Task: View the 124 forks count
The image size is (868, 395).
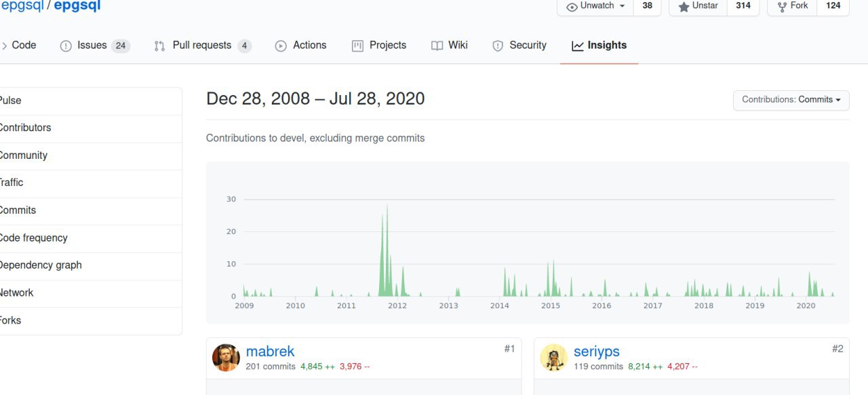Action: (x=833, y=6)
